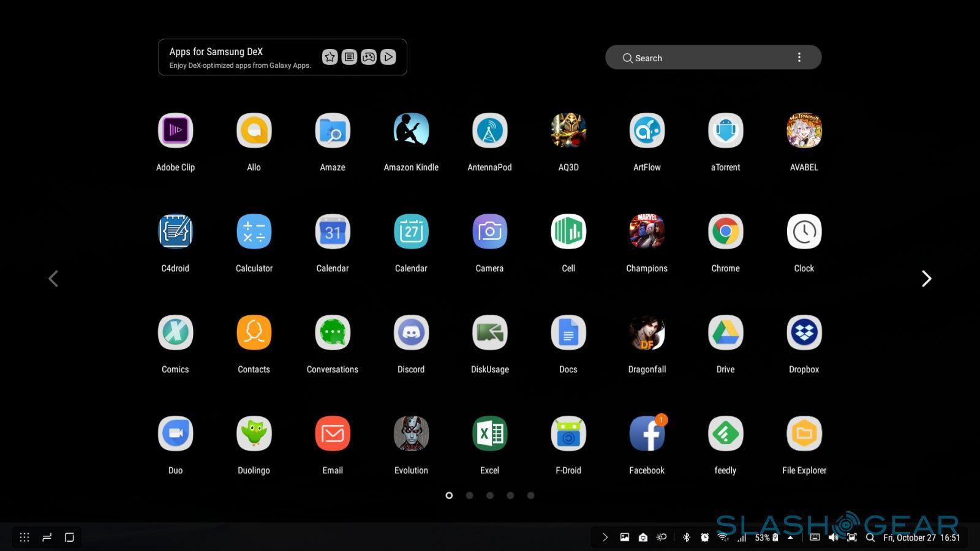
Task: Open the Excel app
Action: click(489, 434)
